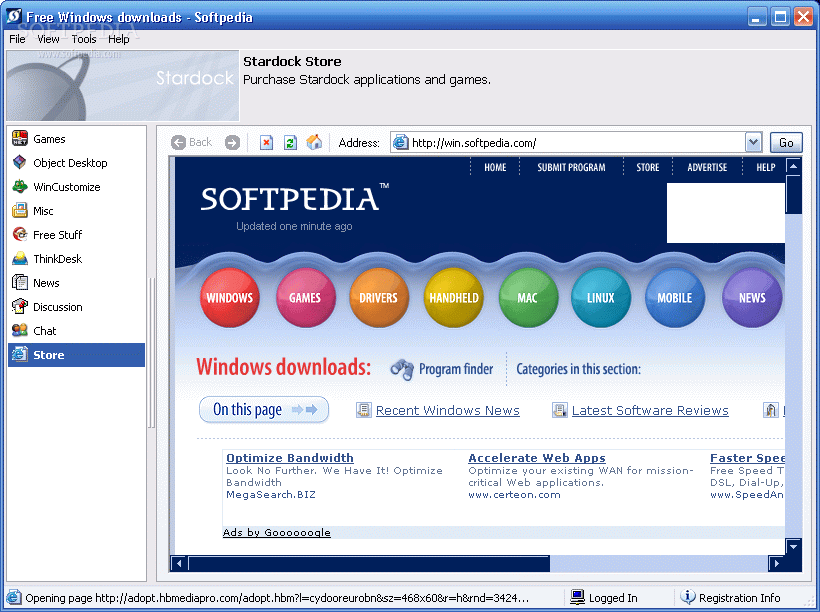Viewport: 820px width, 612px height.
Task: Select the Store sidebar icon
Action: point(20,355)
